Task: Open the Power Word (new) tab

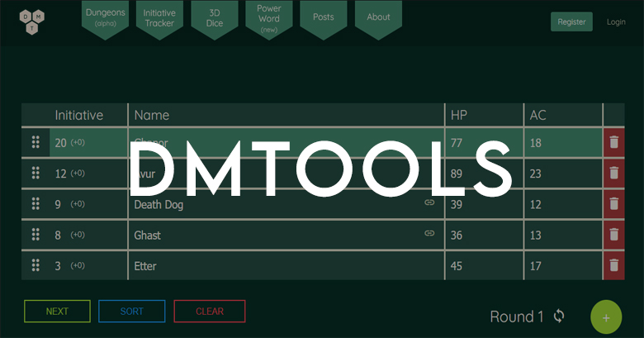Action: (x=269, y=18)
